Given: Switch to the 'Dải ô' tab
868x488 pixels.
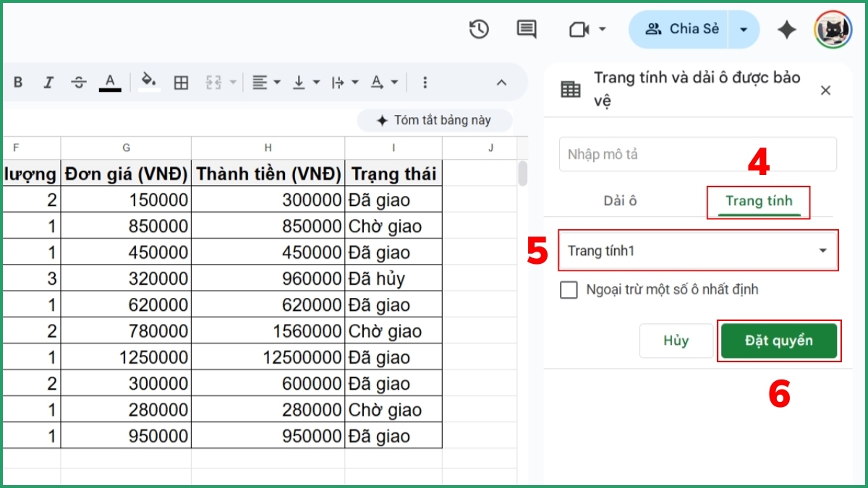Looking at the screenshot, I should 620,201.
